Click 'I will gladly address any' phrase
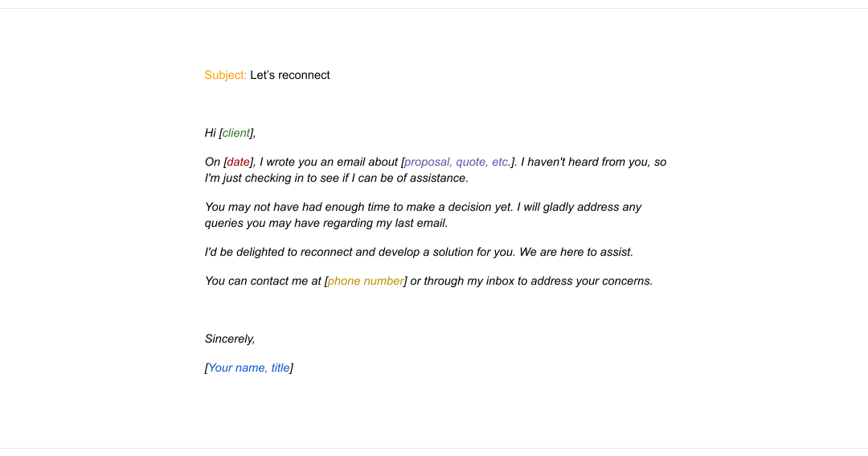This screenshot has height=456, width=868. click(579, 207)
